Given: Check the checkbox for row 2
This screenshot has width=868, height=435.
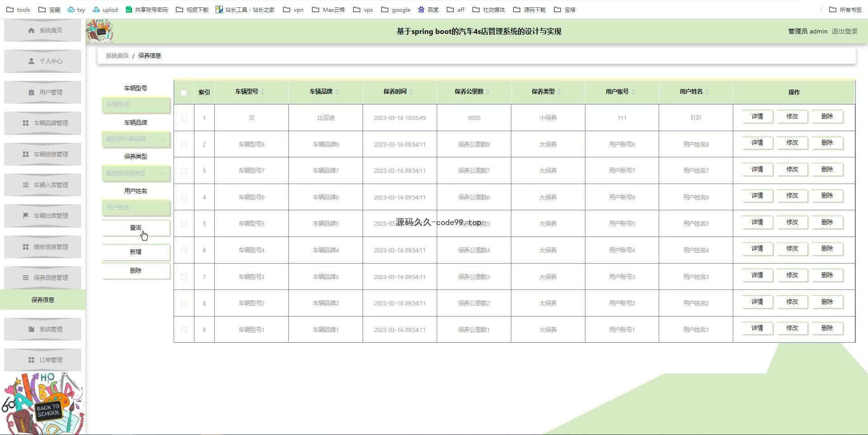Looking at the screenshot, I should tap(184, 144).
